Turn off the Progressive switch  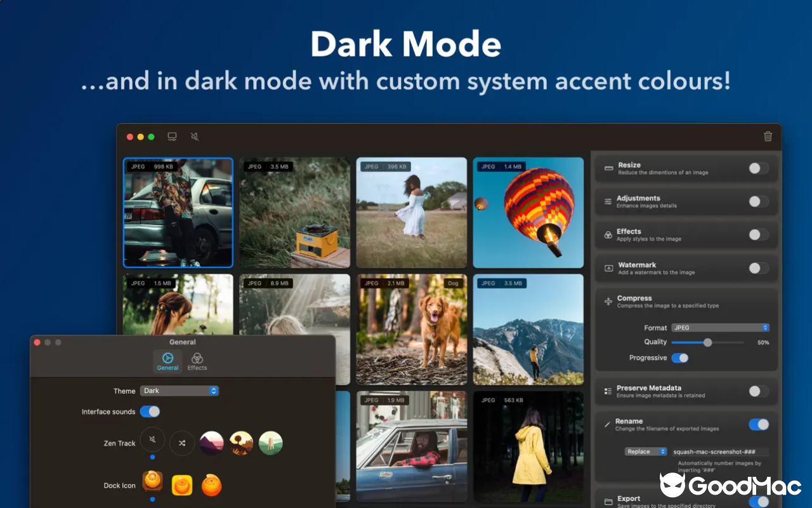point(679,358)
